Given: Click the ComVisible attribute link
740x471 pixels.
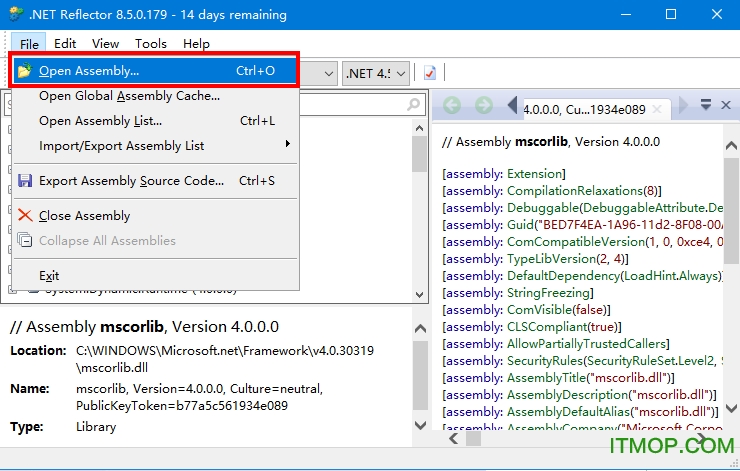Looking at the screenshot, I should [539, 310].
